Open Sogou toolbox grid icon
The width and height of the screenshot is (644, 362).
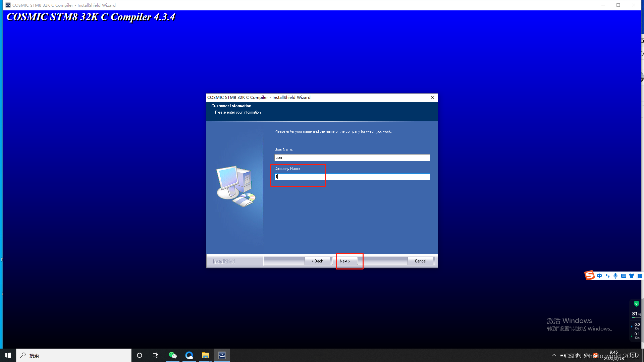click(640, 276)
